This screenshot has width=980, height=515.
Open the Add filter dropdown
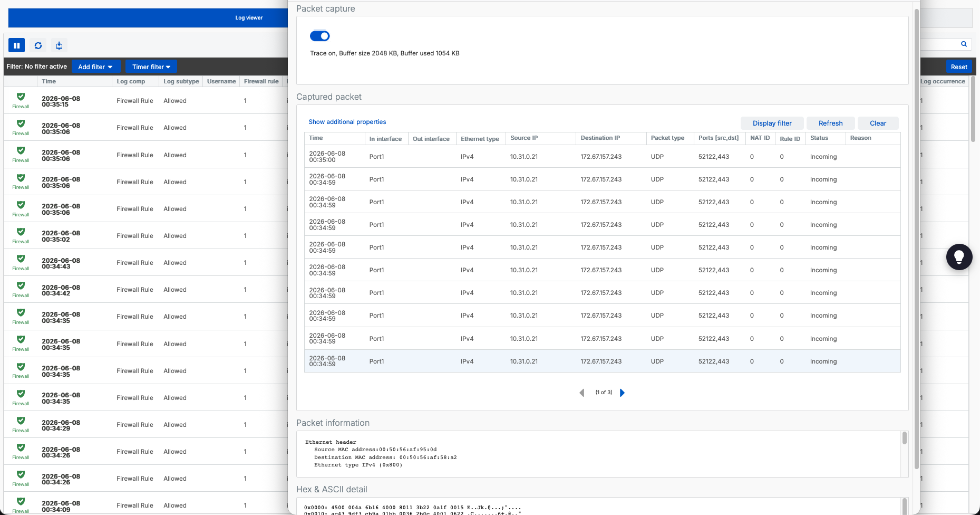pos(95,67)
